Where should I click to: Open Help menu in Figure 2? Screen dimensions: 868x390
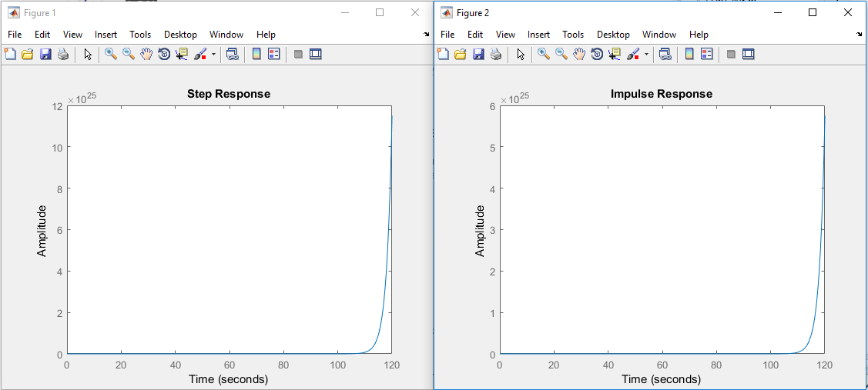tap(699, 35)
